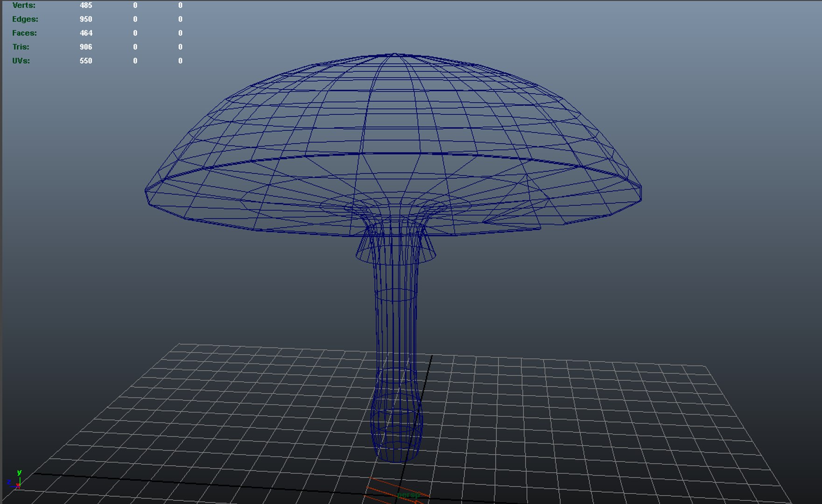This screenshot has height=504, width=822.
Task: Click the vertex count value 485
Action: [x=86, y=5]
